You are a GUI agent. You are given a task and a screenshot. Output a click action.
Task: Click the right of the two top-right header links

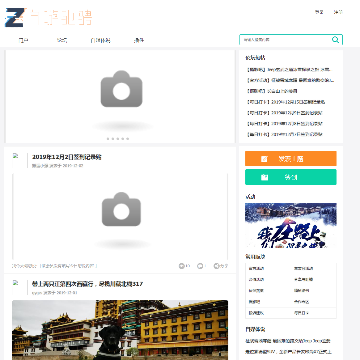[338, 12]
